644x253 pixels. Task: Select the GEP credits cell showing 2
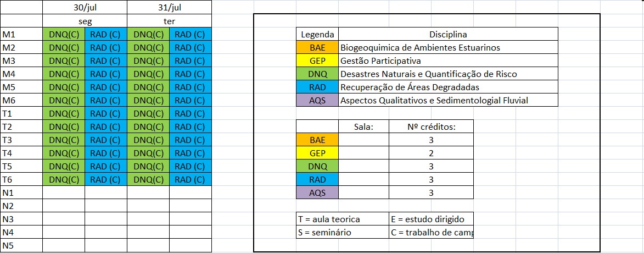click(431, 153)
